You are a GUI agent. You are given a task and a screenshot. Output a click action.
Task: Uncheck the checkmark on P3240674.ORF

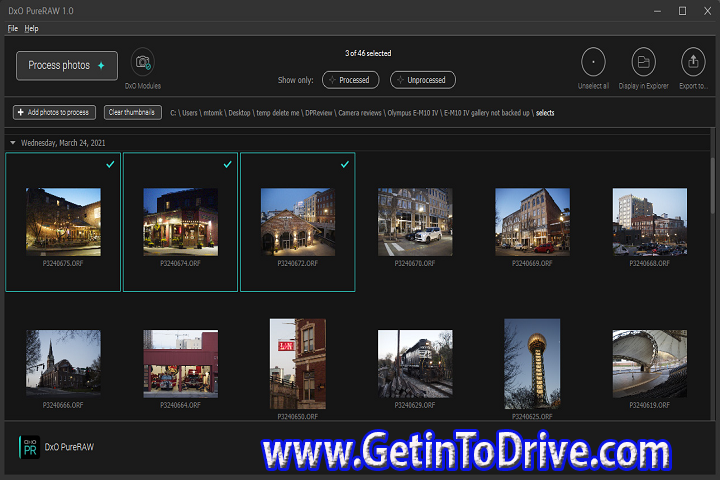(x=227, y=164)
